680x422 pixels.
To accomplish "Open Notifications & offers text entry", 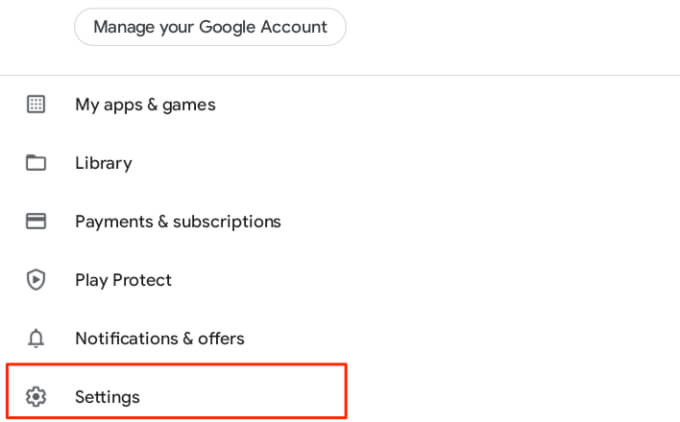I will [160, 339].
